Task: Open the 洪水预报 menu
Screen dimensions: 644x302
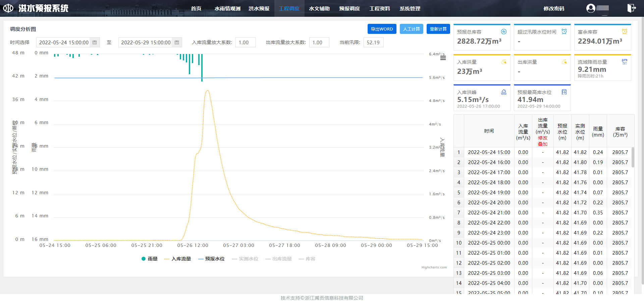Action: pyautogui.click(x=259, y=8)
